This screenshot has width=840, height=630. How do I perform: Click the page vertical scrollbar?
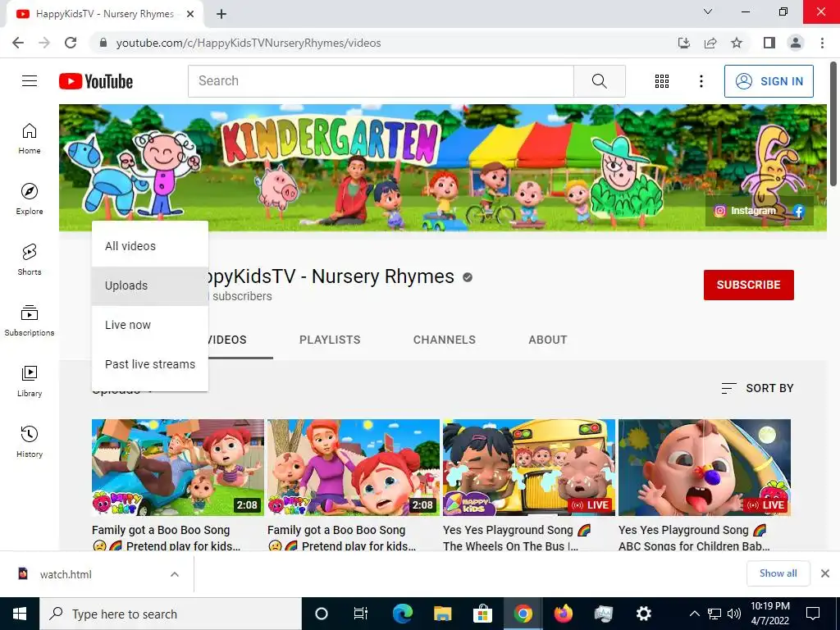pyautogui.click(x=833, y=125)
